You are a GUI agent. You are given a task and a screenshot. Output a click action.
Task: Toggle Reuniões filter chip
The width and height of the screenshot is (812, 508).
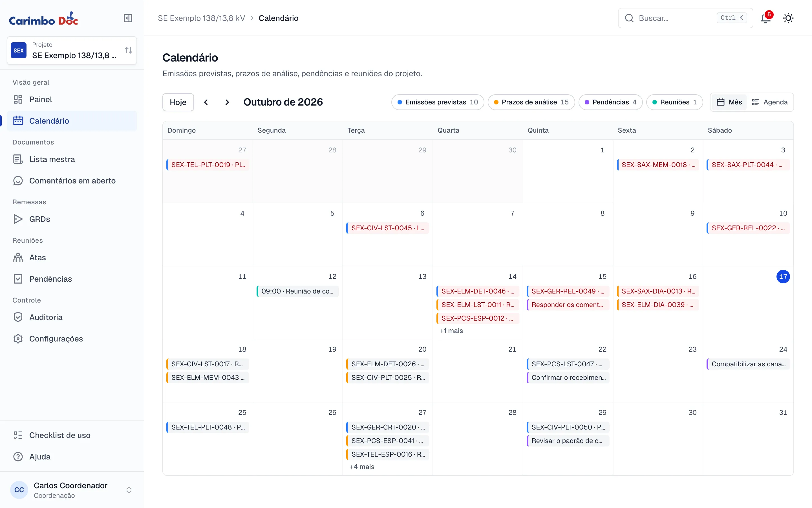tap(674, 102)
